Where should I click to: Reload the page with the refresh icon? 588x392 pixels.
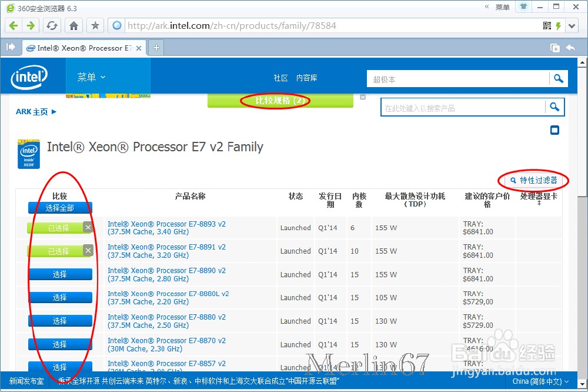(52, 25)
